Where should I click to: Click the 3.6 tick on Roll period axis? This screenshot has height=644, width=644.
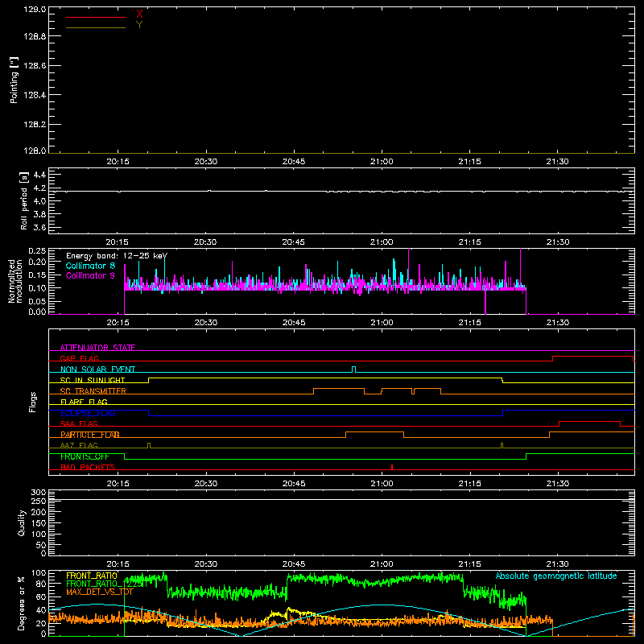coord(39,227)
